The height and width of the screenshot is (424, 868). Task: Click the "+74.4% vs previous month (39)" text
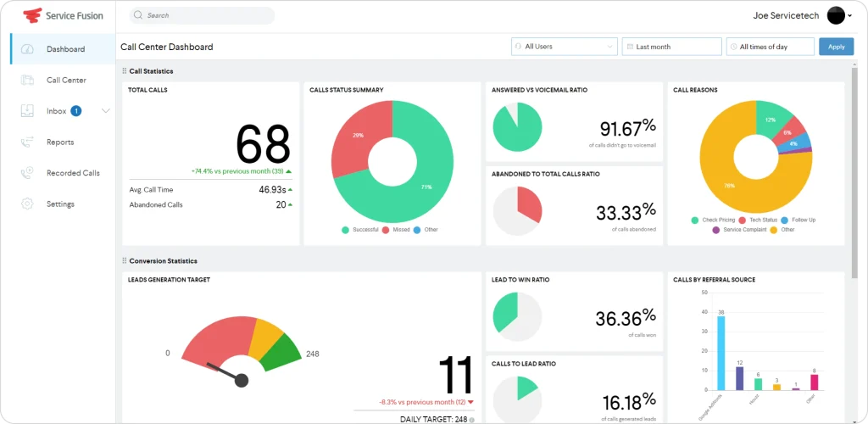click(238, 171)
